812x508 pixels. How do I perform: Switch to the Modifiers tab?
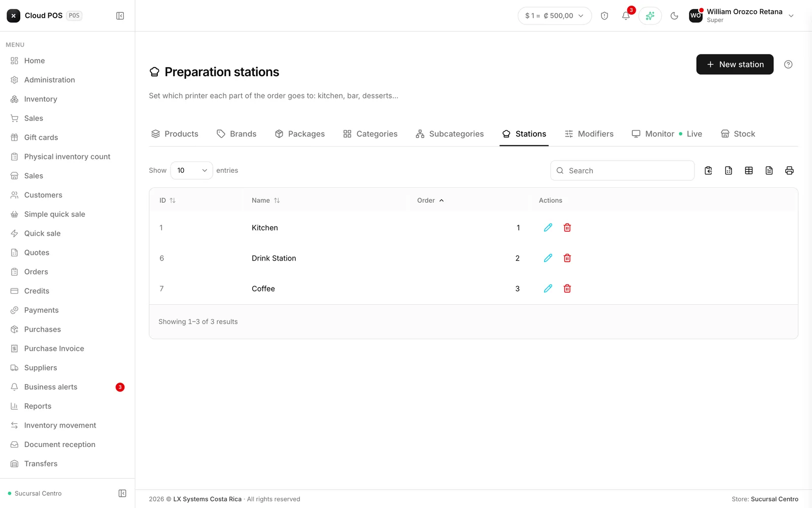click(x=589, y=134)
